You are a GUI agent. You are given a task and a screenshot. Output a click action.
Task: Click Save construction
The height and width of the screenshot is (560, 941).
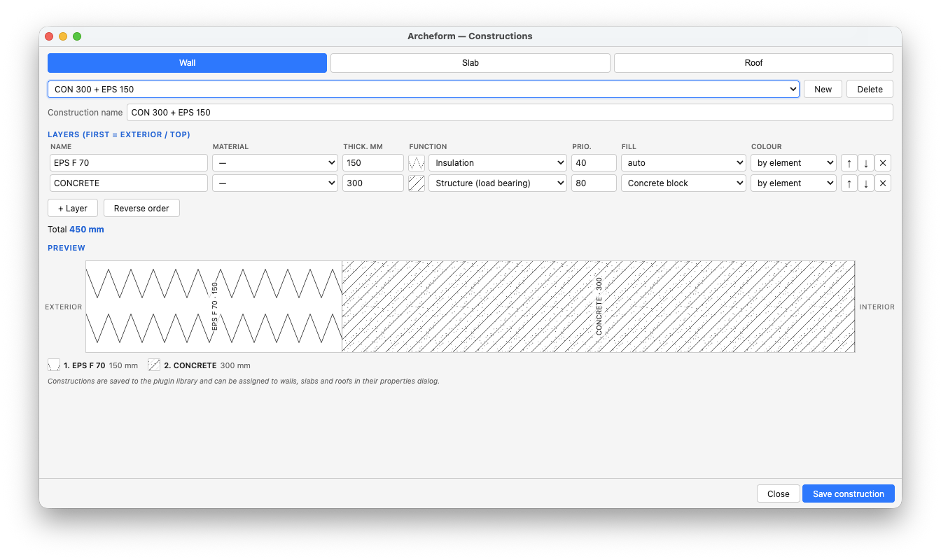point(849,494)
